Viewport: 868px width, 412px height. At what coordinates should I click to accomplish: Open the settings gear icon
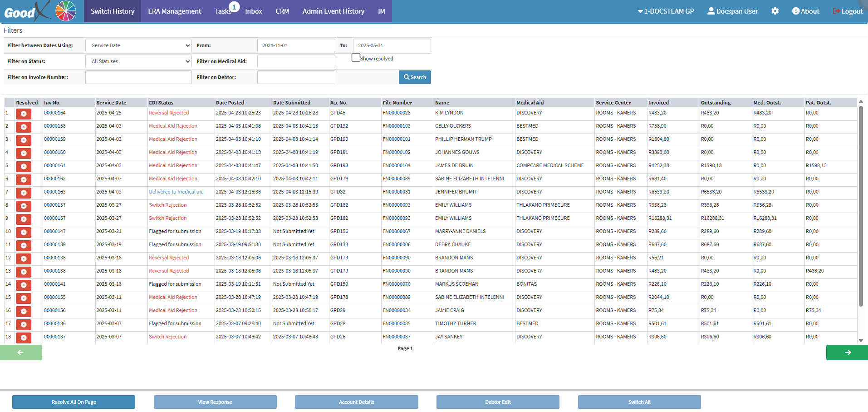(x=775, y=11)
